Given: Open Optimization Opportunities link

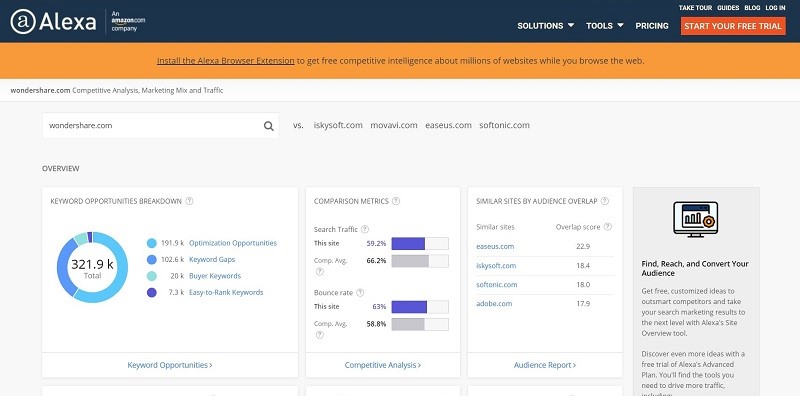Looking at the screenshot, I should (233, 243).
